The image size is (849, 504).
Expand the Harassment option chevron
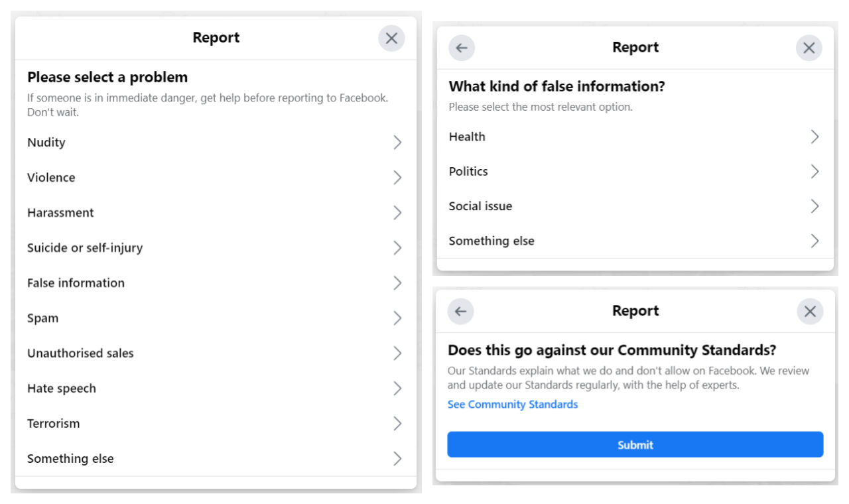coord(397,213)
